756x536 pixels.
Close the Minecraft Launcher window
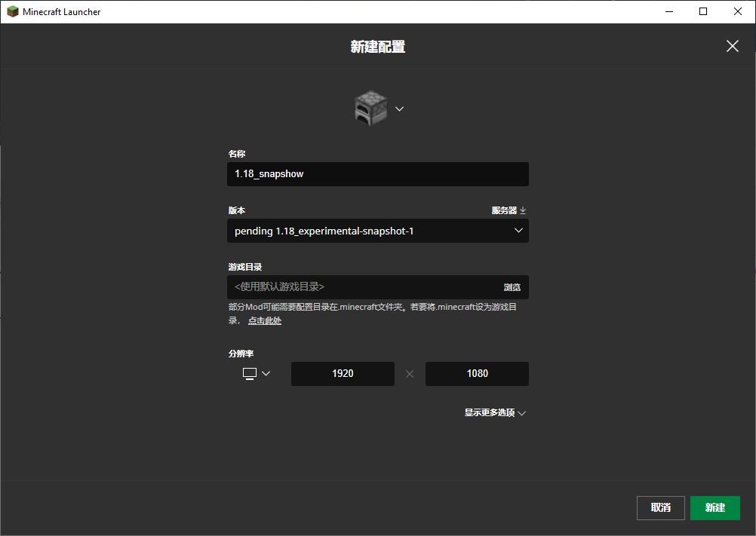(738, 11)
